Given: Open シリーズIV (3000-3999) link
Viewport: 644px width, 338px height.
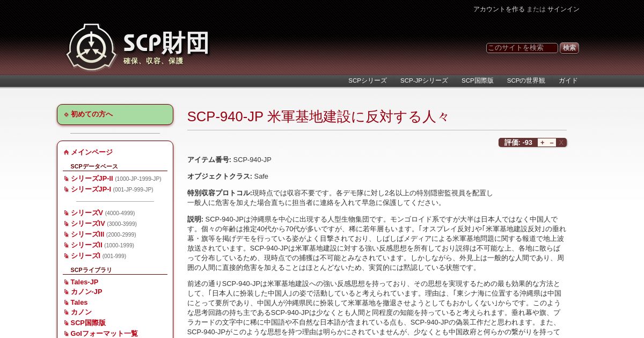Looking at the screenshot, I should click(88, 224).
